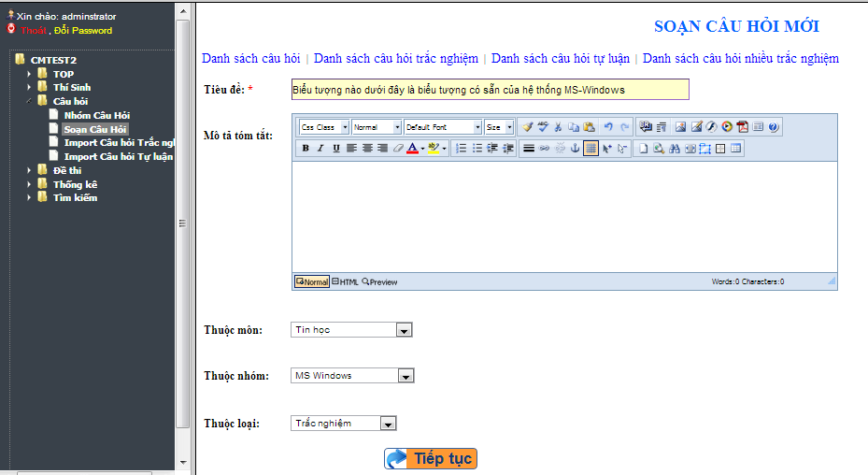The image size is (868, 475).
Task: Expand the Thí Sinh tree node
Action: 29,87
